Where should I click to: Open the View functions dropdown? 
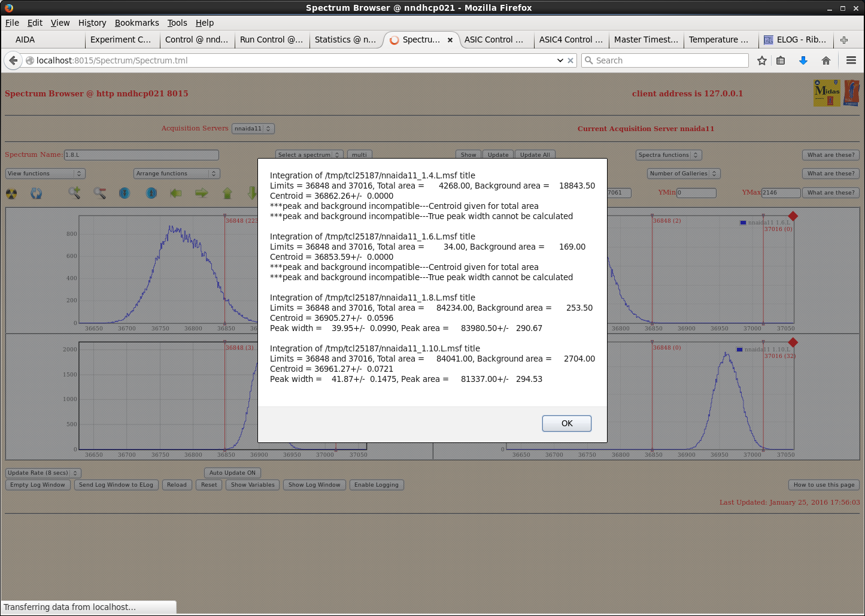(x=45, y=174)
